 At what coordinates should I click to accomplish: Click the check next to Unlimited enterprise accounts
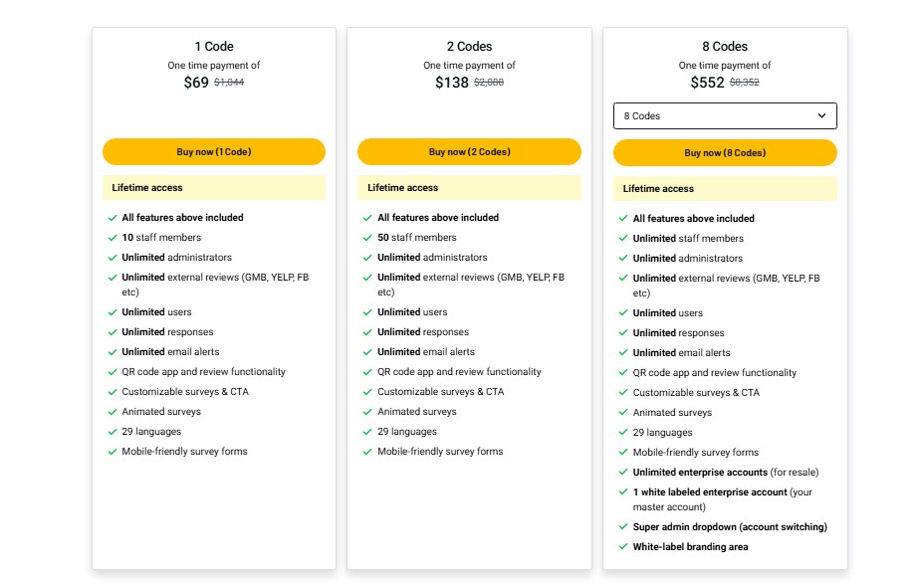[x=621, y=472]
